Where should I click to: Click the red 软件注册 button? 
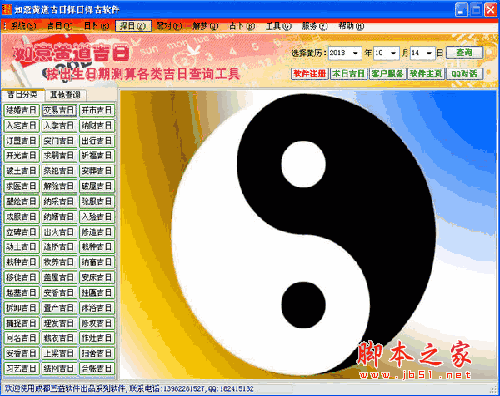[x=310, y=74]
